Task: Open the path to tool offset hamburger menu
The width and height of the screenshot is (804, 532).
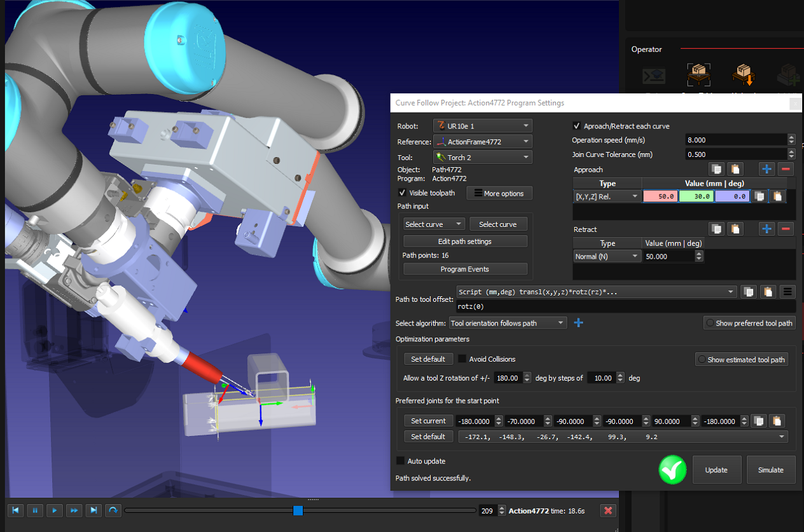Action: coord(787,292)
